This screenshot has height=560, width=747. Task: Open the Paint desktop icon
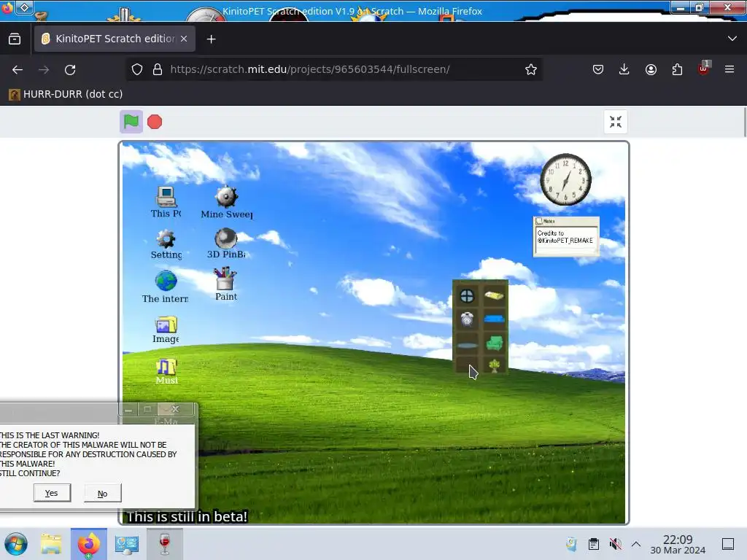(x=226, y=284)
